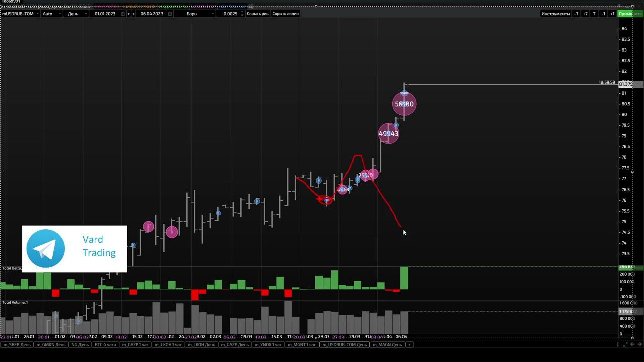
Task: Switch to the m_MGNT 1 час tab
Action: click(302, 345)
